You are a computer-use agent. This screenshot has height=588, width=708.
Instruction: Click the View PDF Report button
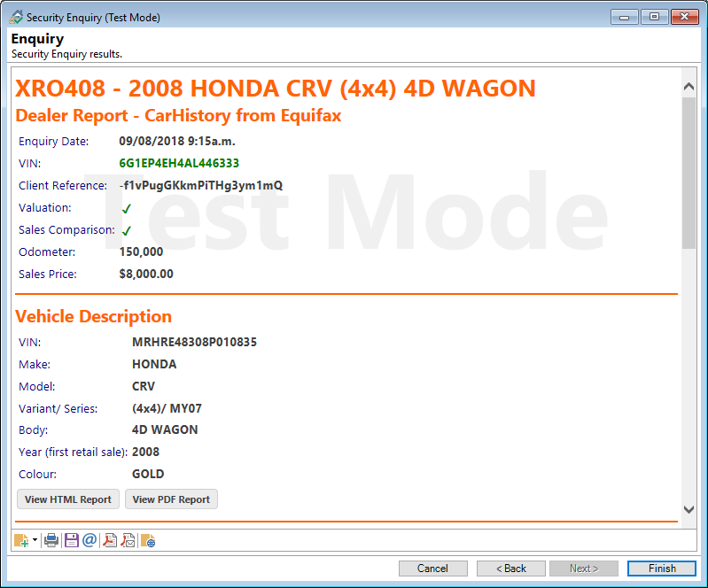tap(171, 499)
